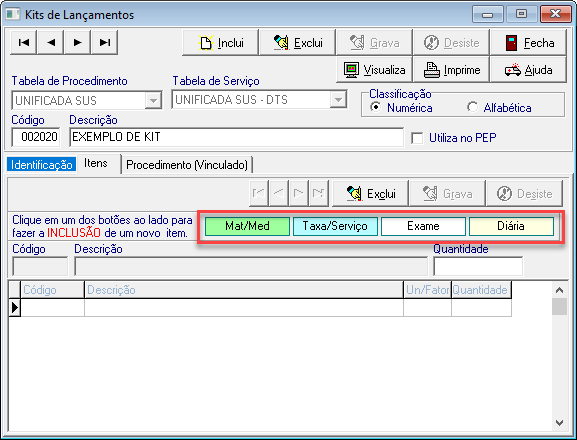Click grid Código column header

pos(52,290)
